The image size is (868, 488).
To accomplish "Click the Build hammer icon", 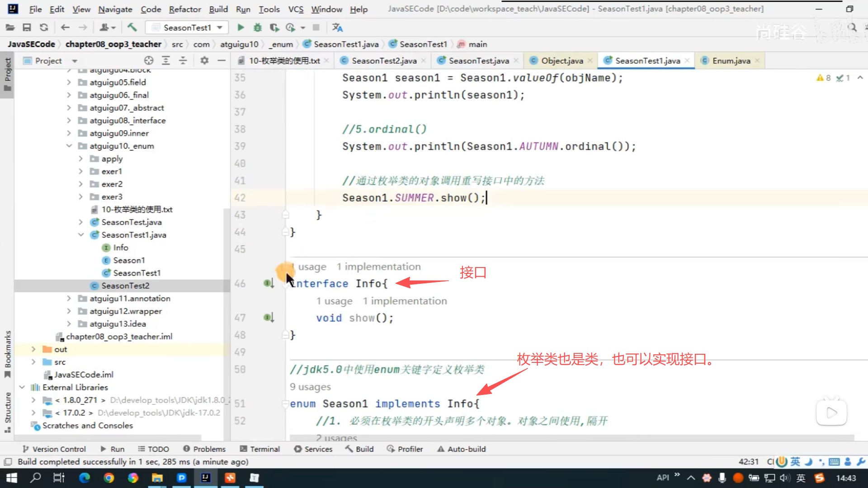I will tap(132, 28).
